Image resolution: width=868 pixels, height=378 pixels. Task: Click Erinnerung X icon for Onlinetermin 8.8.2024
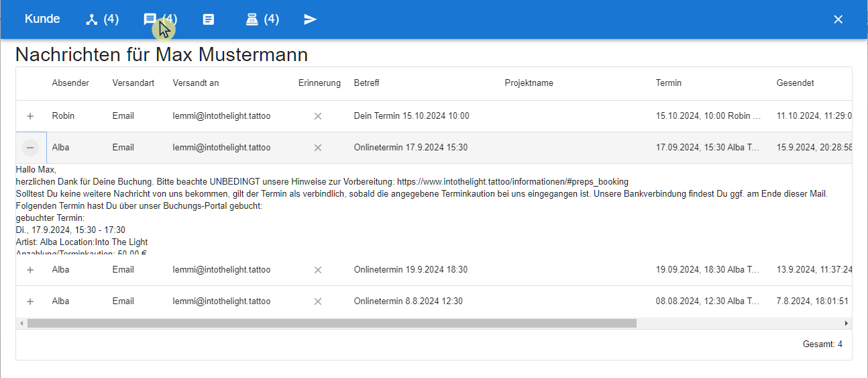click(318, 301)
